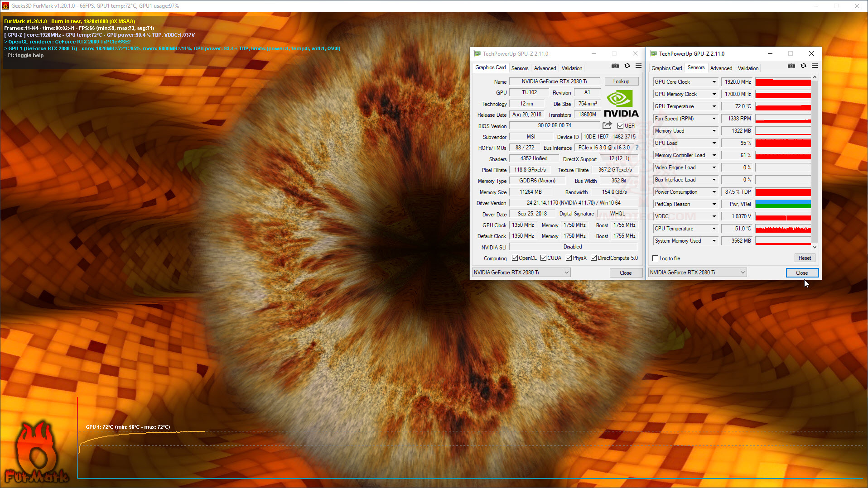Toggle the CUDA checkbox
The width and height of the screenshot is (868, 488).
click(543, 258)
